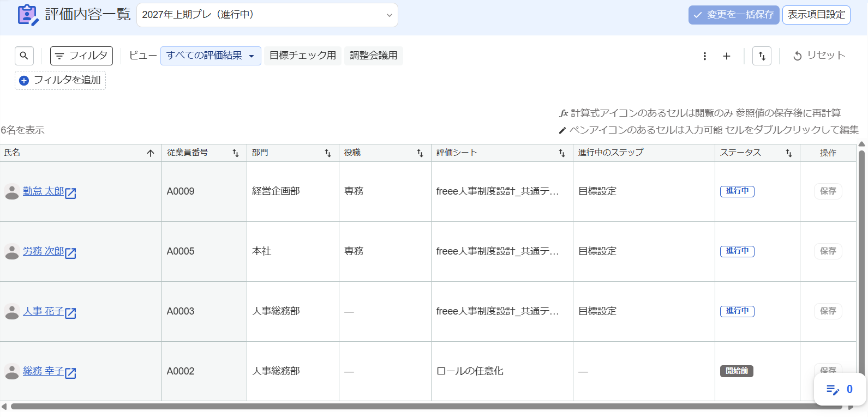Select ロールの任意化 sheet cell
The image size is (868, 417).
click(502, 371)
